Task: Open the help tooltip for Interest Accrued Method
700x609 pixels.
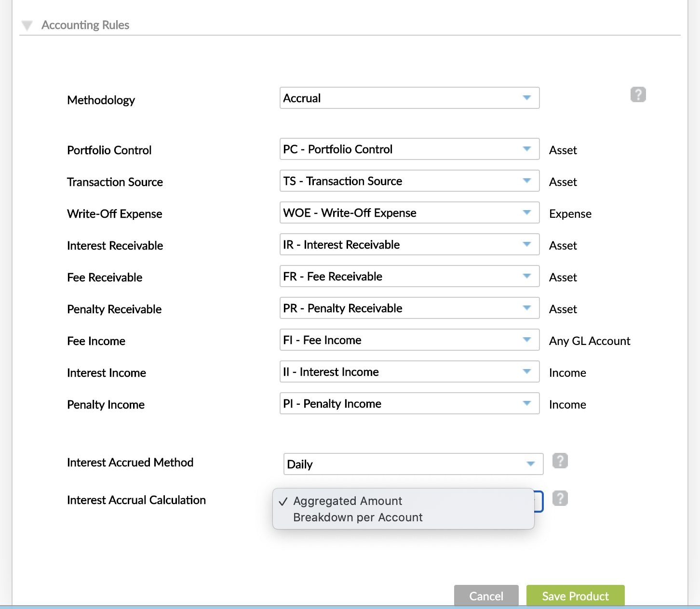Action: [560, 461]
